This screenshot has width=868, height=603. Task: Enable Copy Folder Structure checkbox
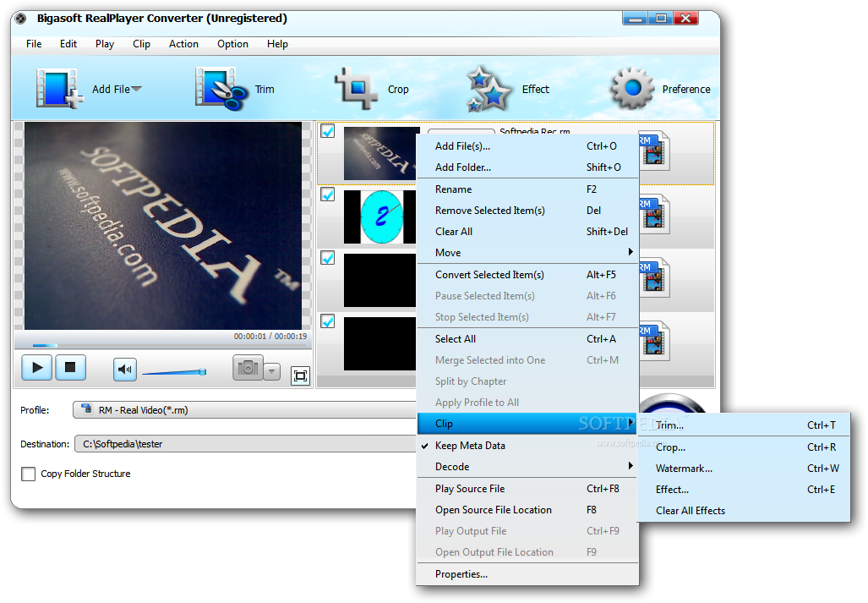tap(28, 474)
